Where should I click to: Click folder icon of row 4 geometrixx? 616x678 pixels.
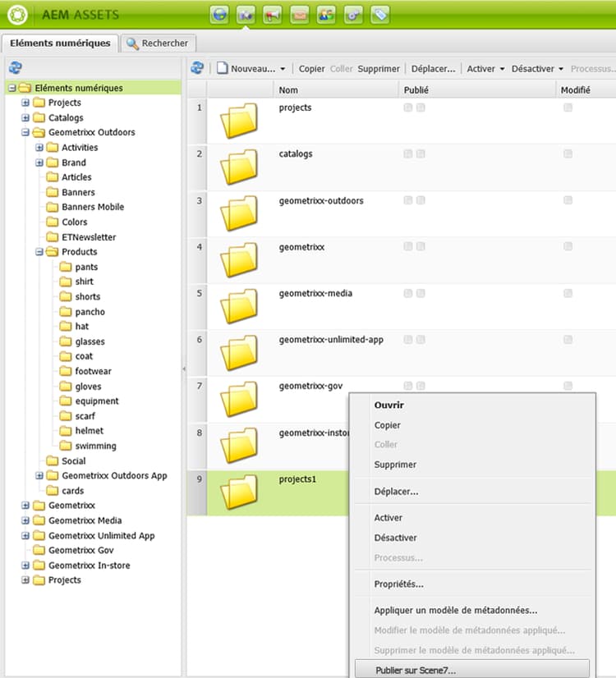coord(239,260)
